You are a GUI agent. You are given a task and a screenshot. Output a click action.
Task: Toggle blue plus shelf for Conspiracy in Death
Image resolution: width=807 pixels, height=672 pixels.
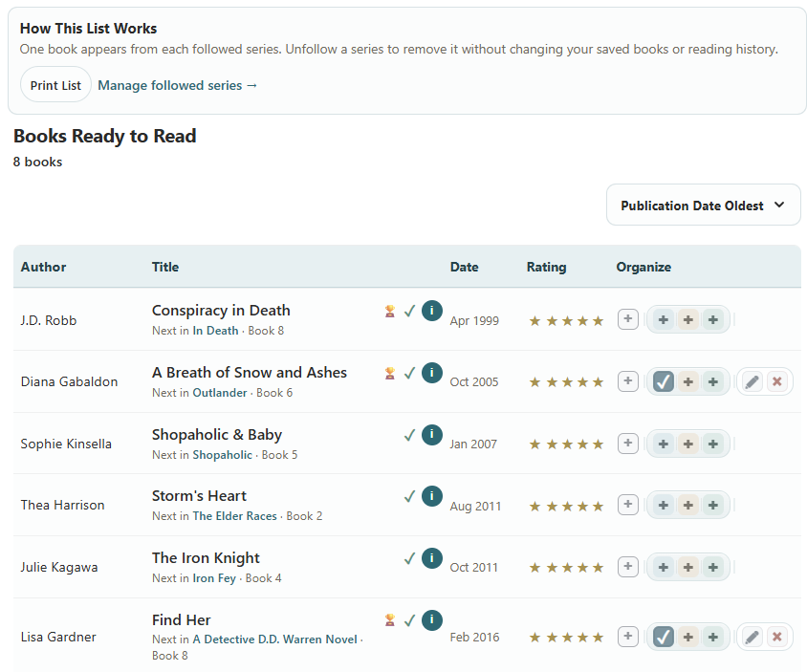pyautogui.click(x=664, y=320)
